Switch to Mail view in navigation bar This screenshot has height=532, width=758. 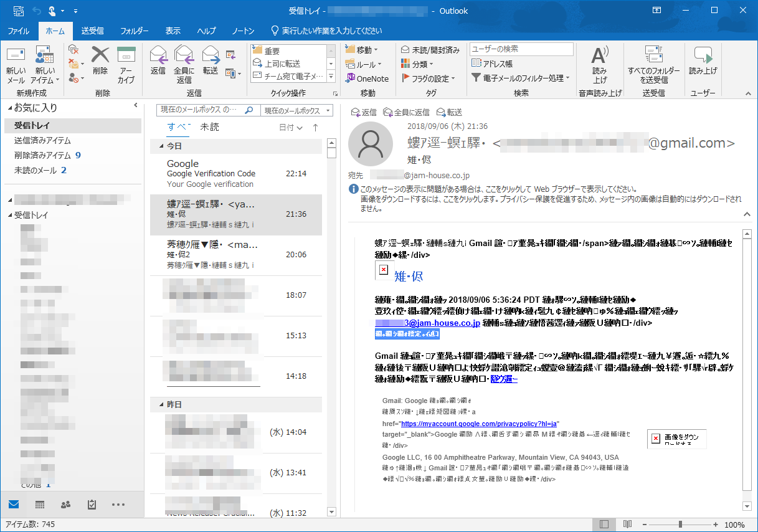(x=14, y=505)
